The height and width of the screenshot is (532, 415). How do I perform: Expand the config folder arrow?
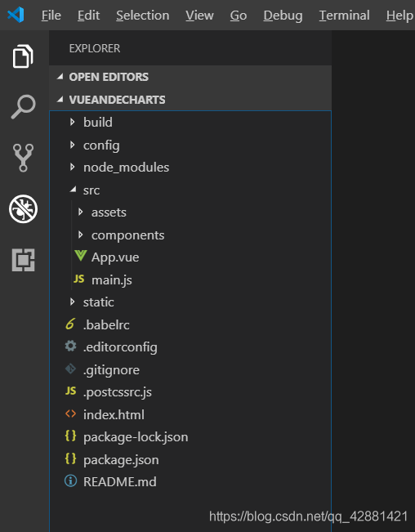[72, 145]
